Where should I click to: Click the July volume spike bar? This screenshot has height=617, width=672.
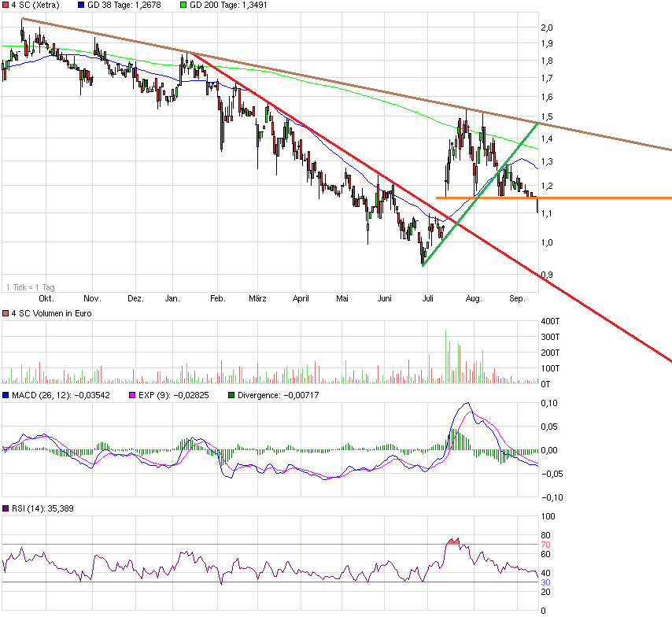(x=445, y=357)
